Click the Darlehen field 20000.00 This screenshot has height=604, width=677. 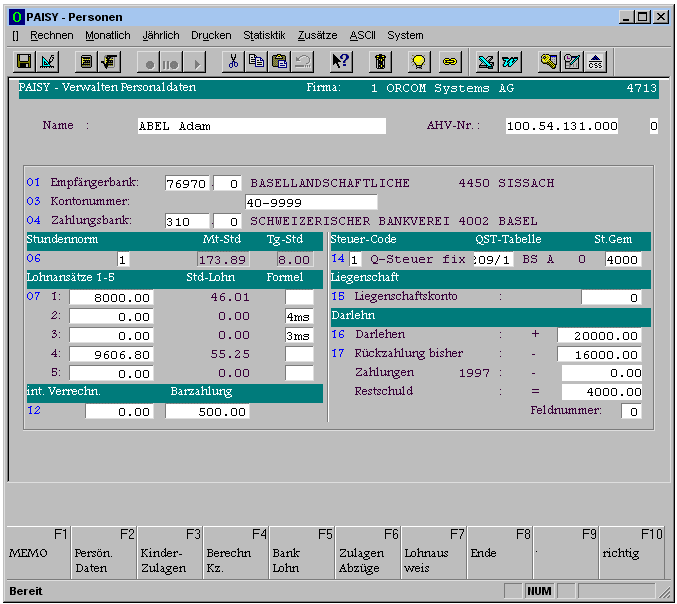599,335
